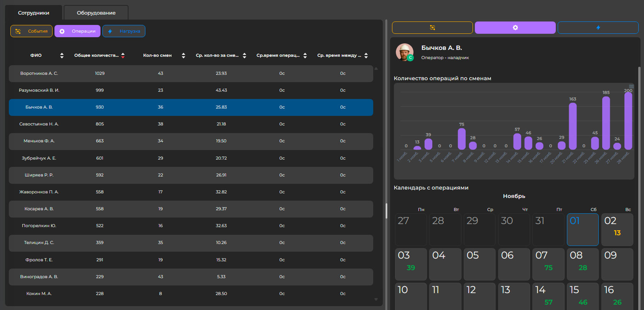Click the gear icon in right panel
Screen dimensions: 644x310
coord(515,28)
